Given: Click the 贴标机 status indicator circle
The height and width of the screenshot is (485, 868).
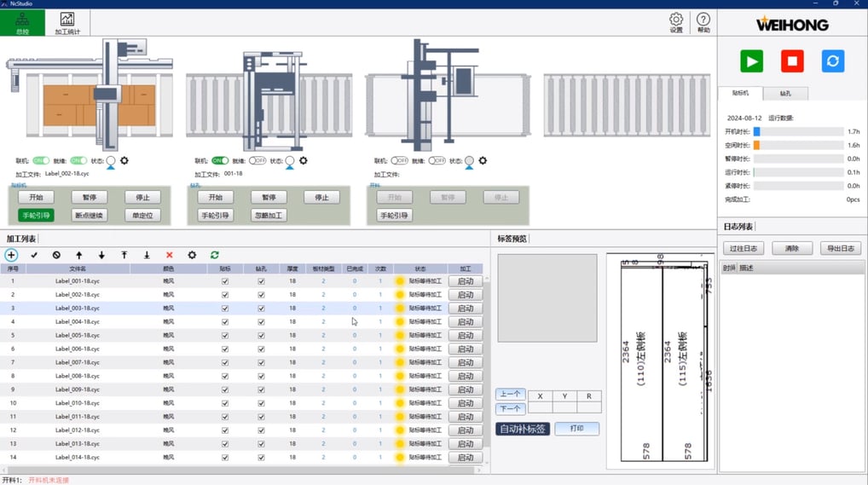Looking at the screenshot, I should (x=111, y=161).
